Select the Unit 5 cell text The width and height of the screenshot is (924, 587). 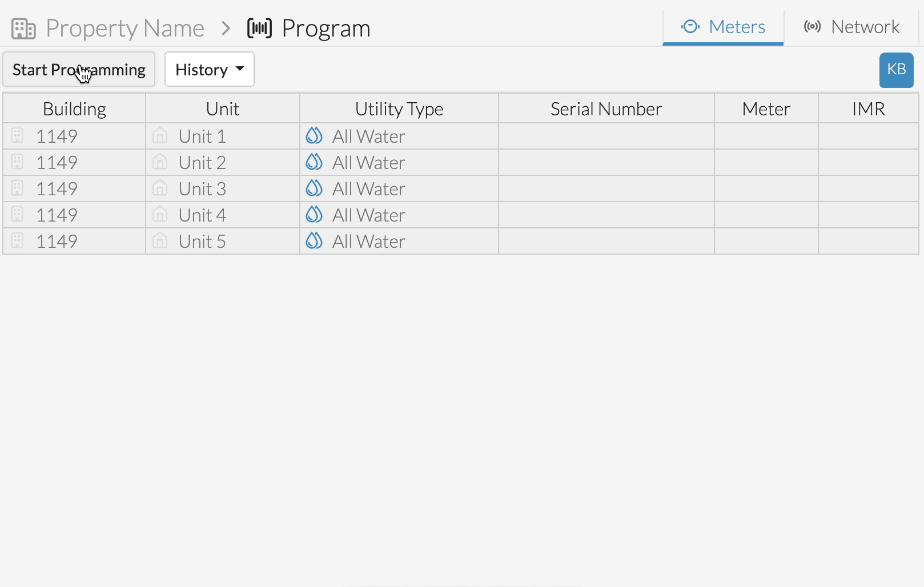202,242
